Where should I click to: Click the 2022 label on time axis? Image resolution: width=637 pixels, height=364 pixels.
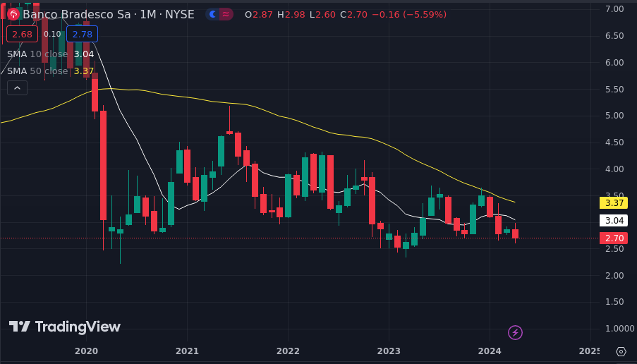pyautogui.click(x=288, y=351)
